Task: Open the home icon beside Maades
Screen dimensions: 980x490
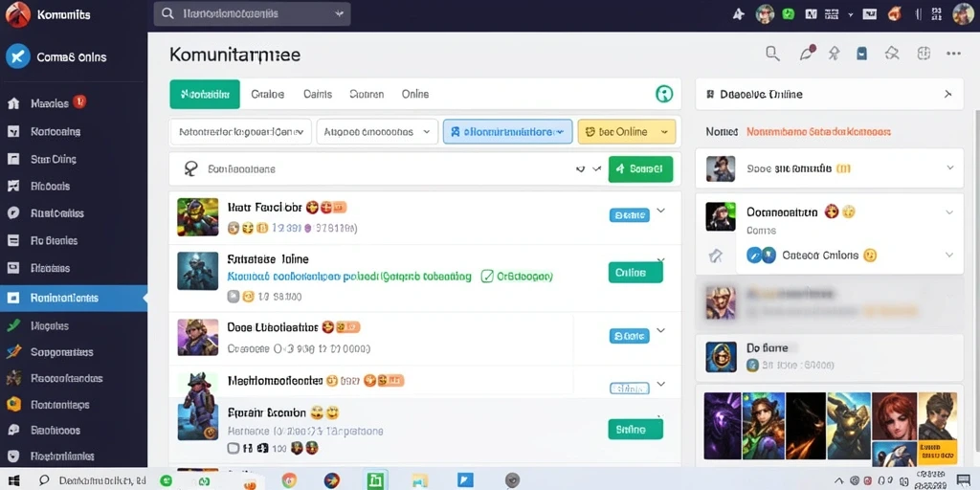Action: [13, 103]
